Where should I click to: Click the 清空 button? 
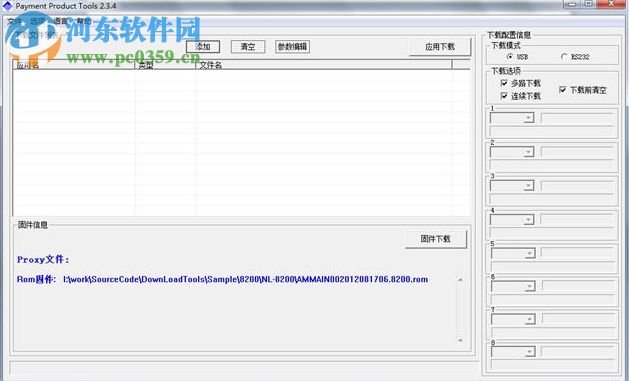click(248, 47)
